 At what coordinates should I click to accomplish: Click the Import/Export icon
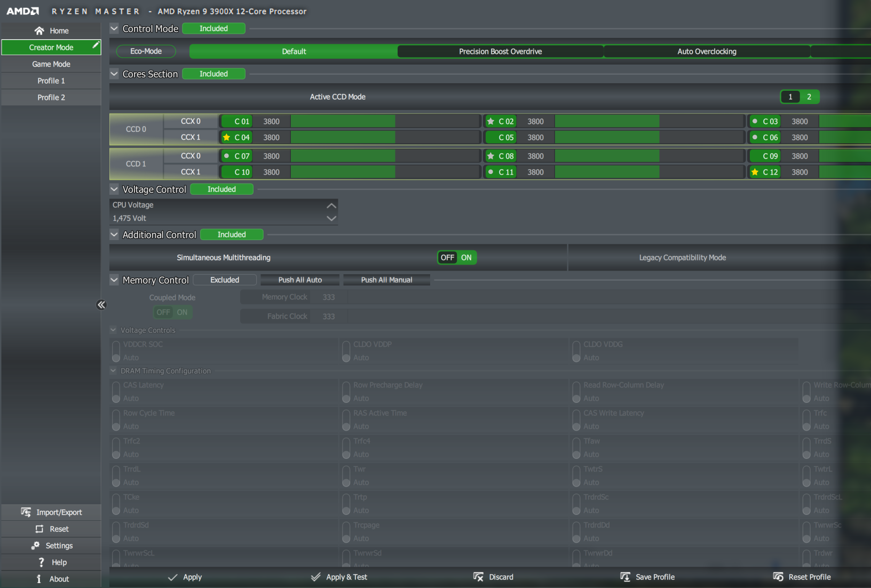(x=26, y=512)
